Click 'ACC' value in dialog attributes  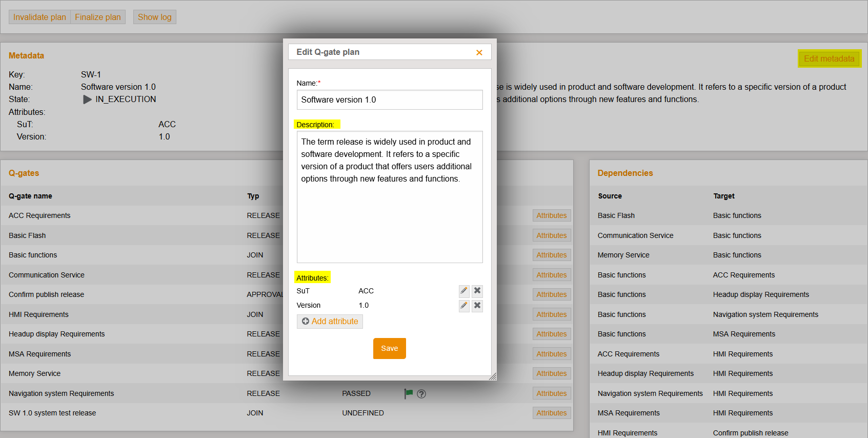366,291
